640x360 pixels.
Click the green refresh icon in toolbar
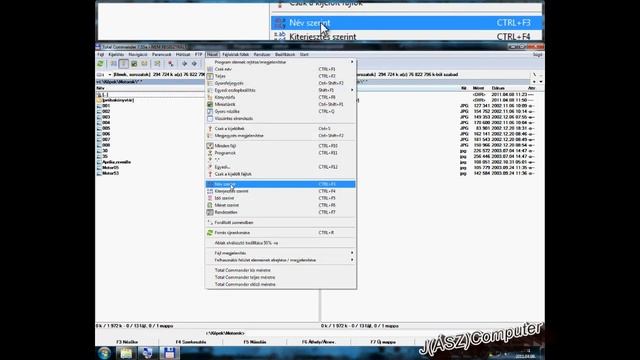100,64
